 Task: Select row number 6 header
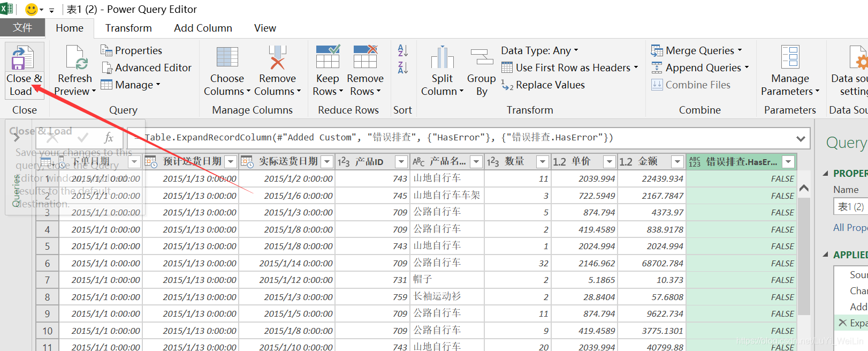pos(47,263)
